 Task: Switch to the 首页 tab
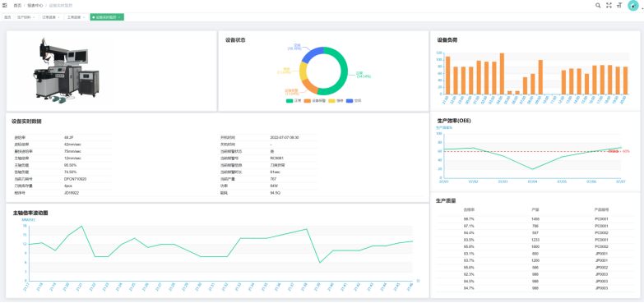pos(7,17)
